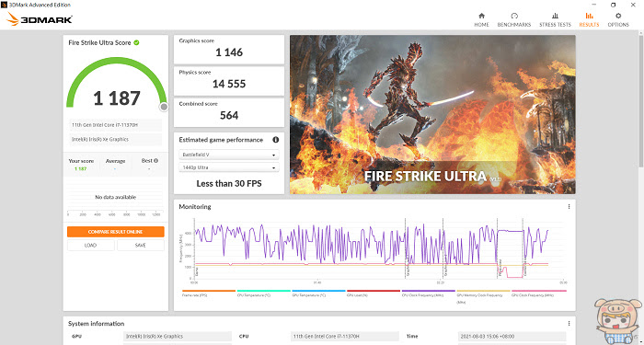
Task: Click the green validation checkmark icon
Action: 136,42
